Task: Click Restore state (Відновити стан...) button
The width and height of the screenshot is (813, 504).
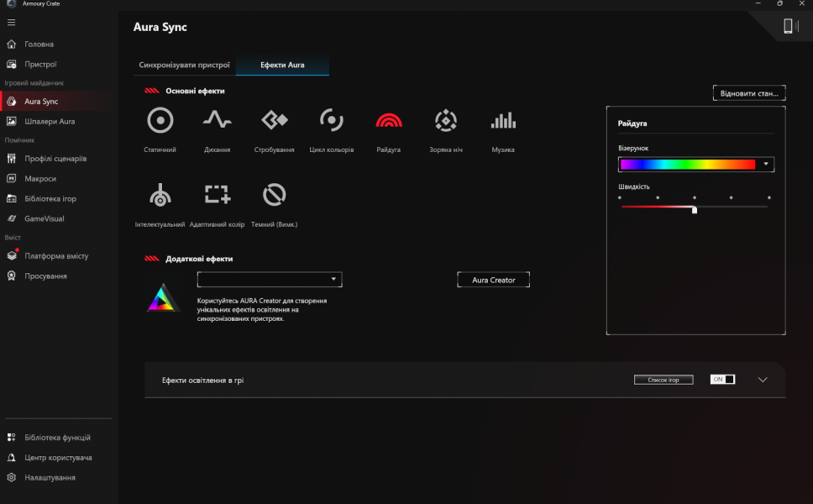Action: (749, 93)
